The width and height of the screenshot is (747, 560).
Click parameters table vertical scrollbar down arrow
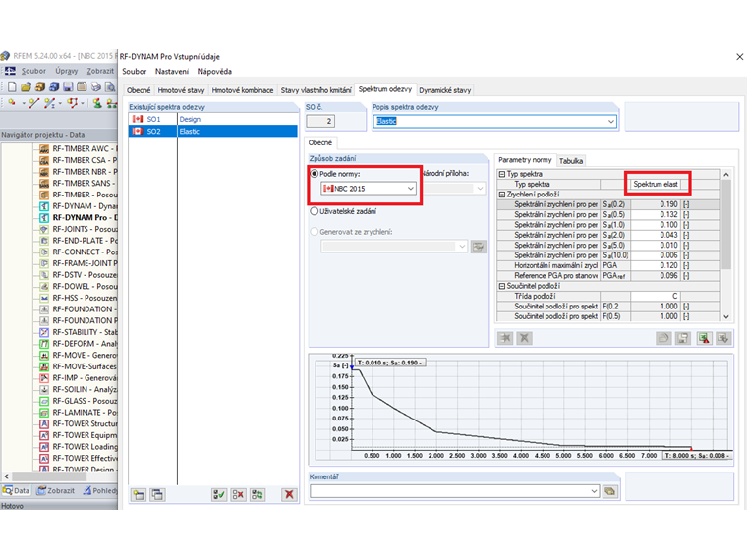point(726,316)
